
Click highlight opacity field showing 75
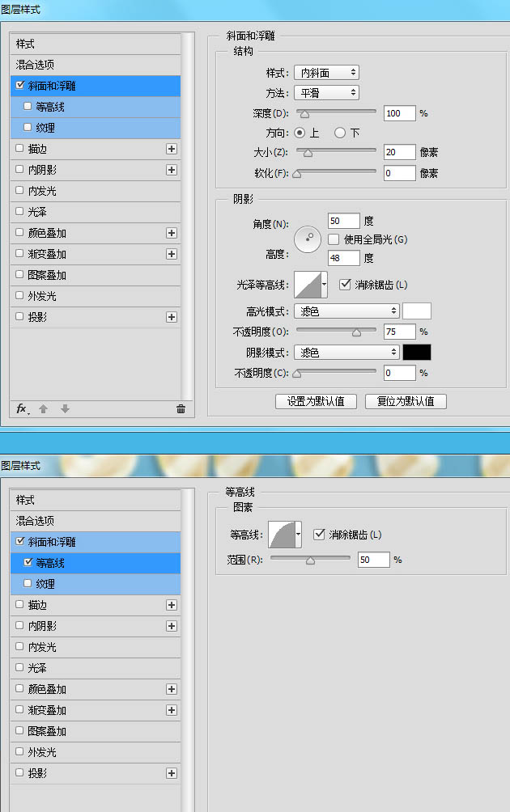[x=400, y=332]
